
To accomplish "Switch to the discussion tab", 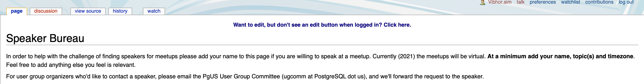I will pos(46,11).
